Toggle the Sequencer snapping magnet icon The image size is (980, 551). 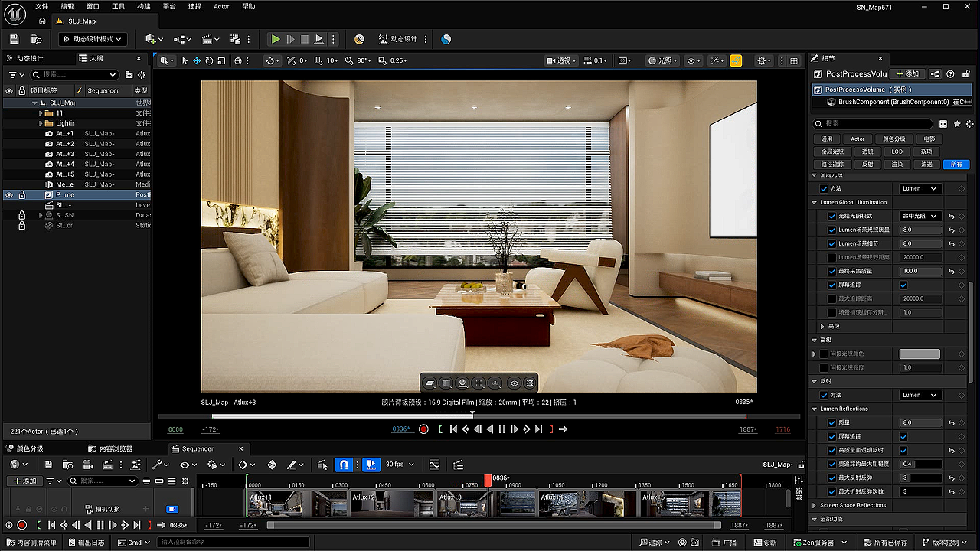pyautogui.click(x=345, y=465)
